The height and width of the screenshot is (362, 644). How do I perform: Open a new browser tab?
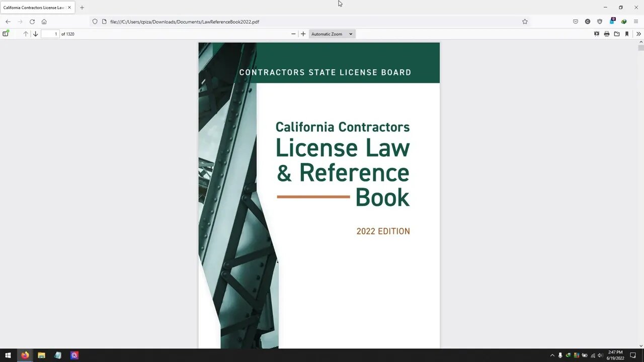(x=82, y=8)
